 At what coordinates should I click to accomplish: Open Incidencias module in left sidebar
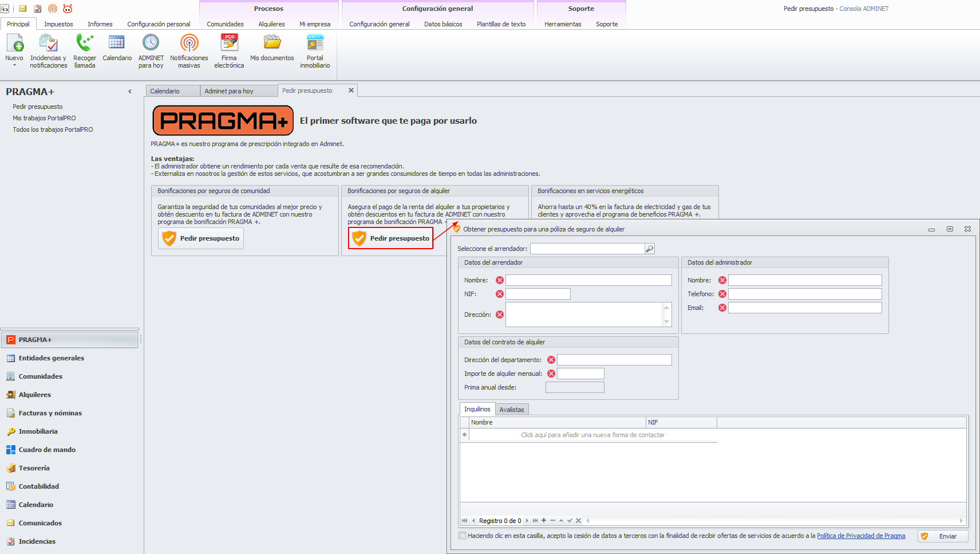tap(69, 541)
